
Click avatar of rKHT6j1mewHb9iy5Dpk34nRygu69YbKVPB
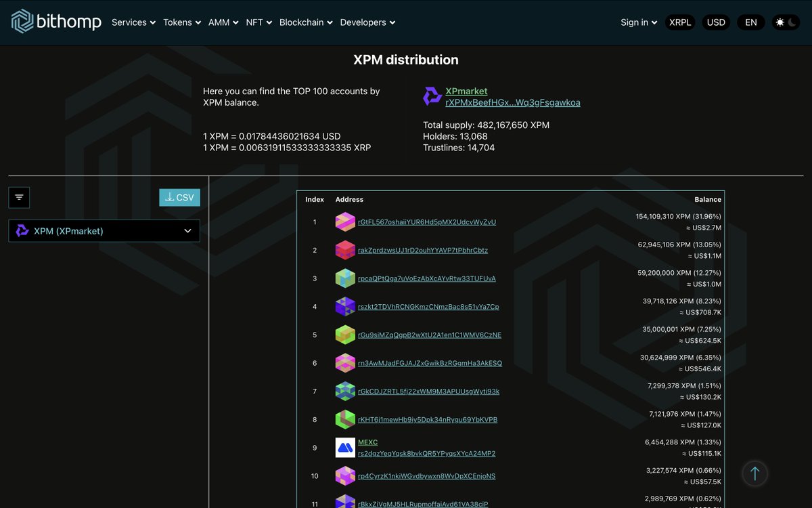point(345,419)
